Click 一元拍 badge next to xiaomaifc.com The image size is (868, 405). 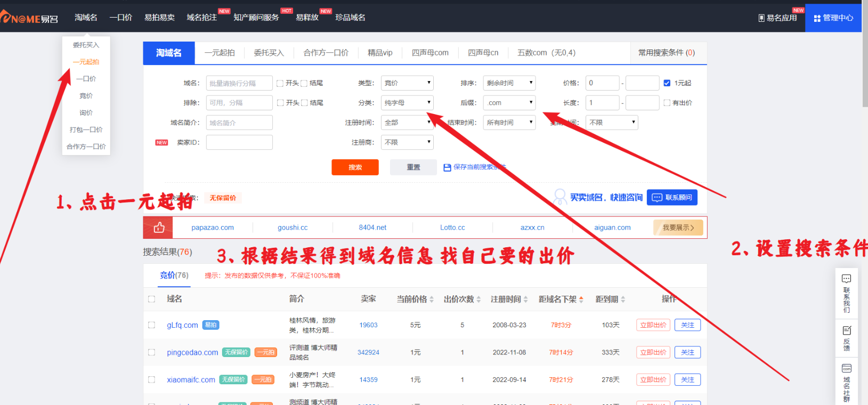pyautogui.click(x=263, y=379)
